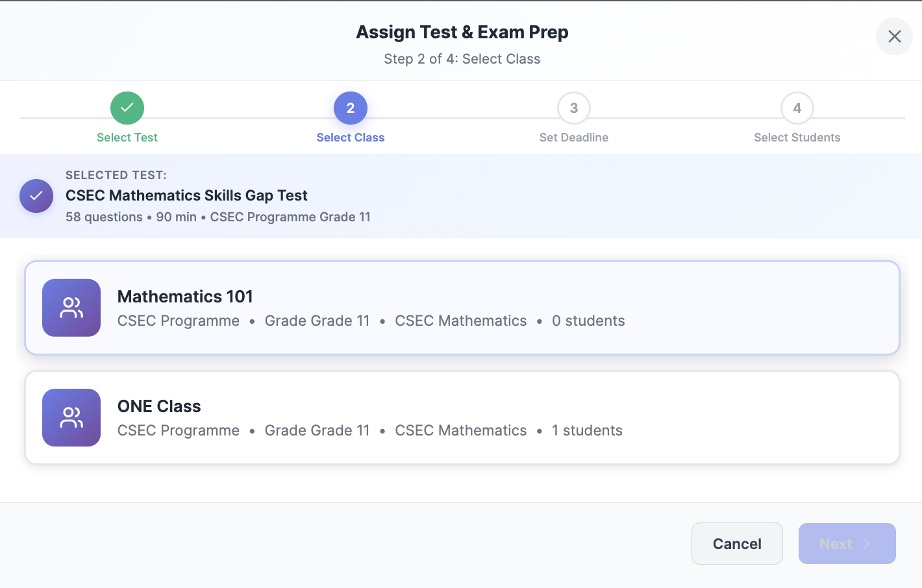Open the Select Students step label
Viewport: 922px width, 588px height.
(x=797, y=138)
